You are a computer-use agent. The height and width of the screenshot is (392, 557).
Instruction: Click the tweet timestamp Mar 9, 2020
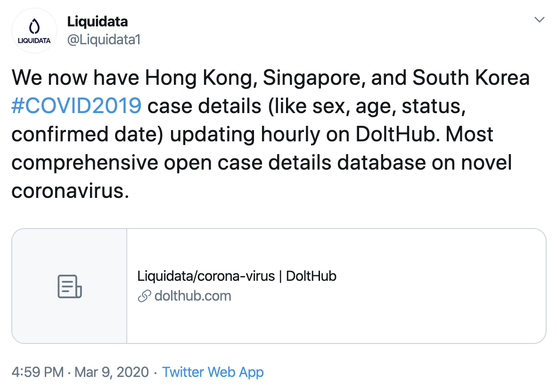click(110, 372)
